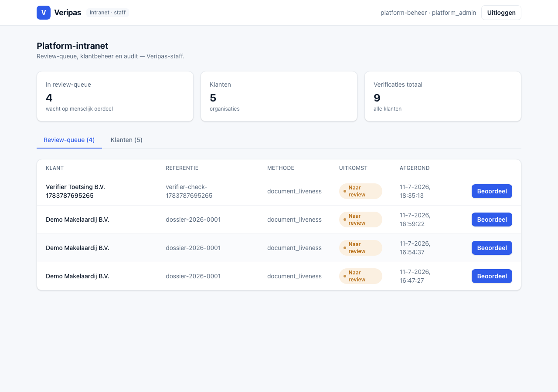The image size is (558, 392).
Task: Switch to the Review-queue (4) tab
Action: (x=69, y=140)
